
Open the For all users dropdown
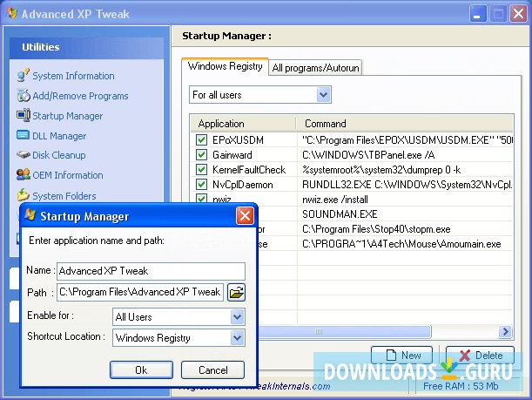click(323, 95)
